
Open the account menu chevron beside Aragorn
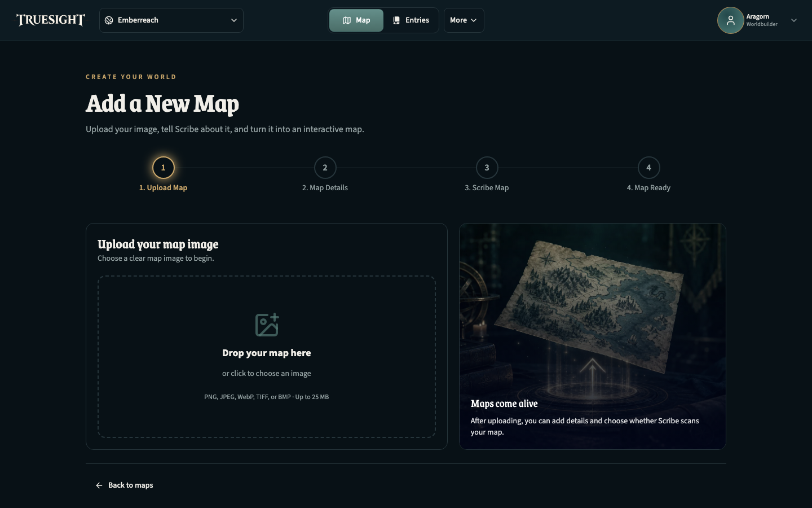pyautogui.click(x=794, y=20)
